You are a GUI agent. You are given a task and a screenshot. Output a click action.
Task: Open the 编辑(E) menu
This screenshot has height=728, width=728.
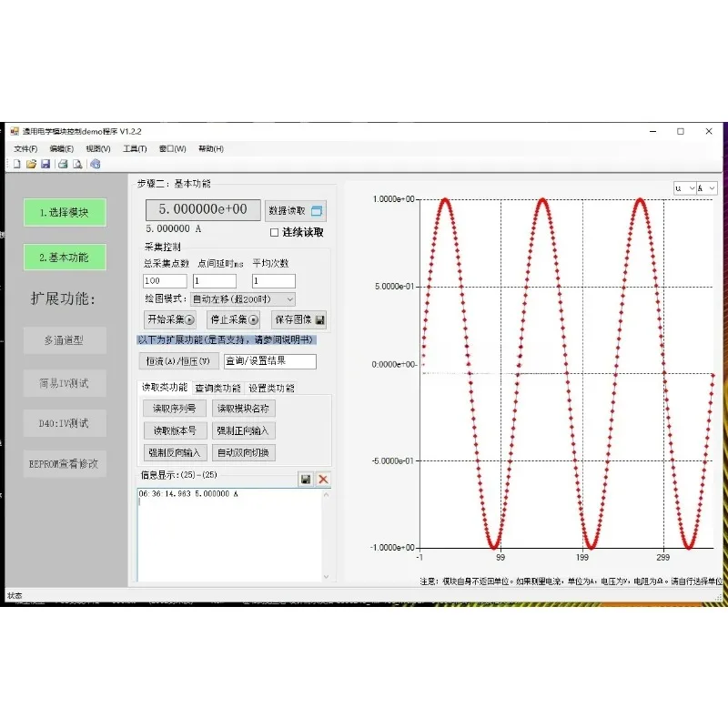pos(62,148)
